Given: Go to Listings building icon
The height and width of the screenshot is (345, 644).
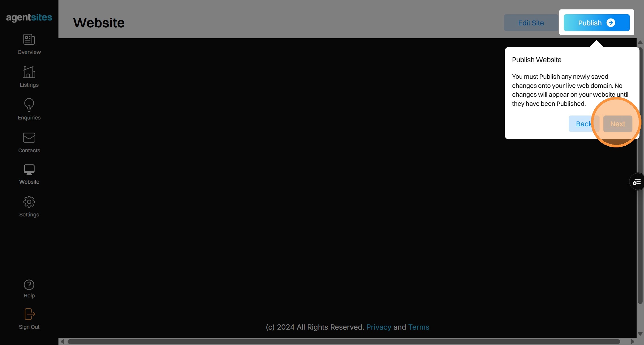Looking at the screenshot, I should [x=29, y=72].
